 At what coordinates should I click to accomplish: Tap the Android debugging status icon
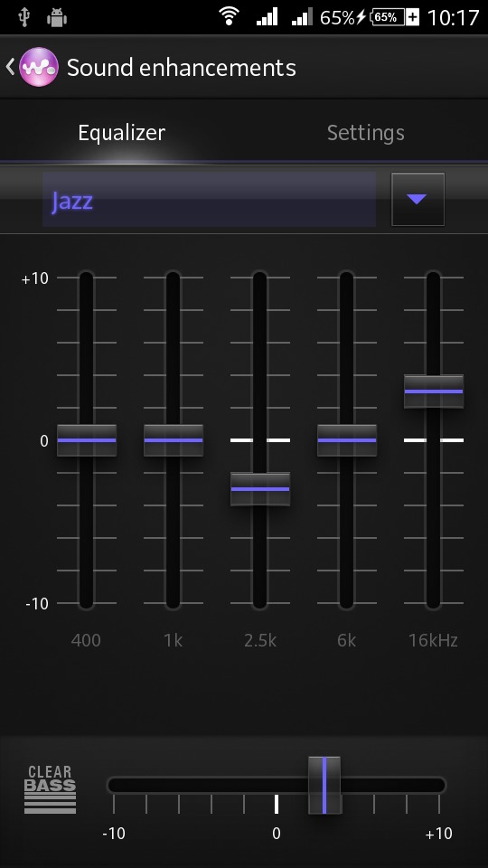pyautogui.click(x=57, y=17)
